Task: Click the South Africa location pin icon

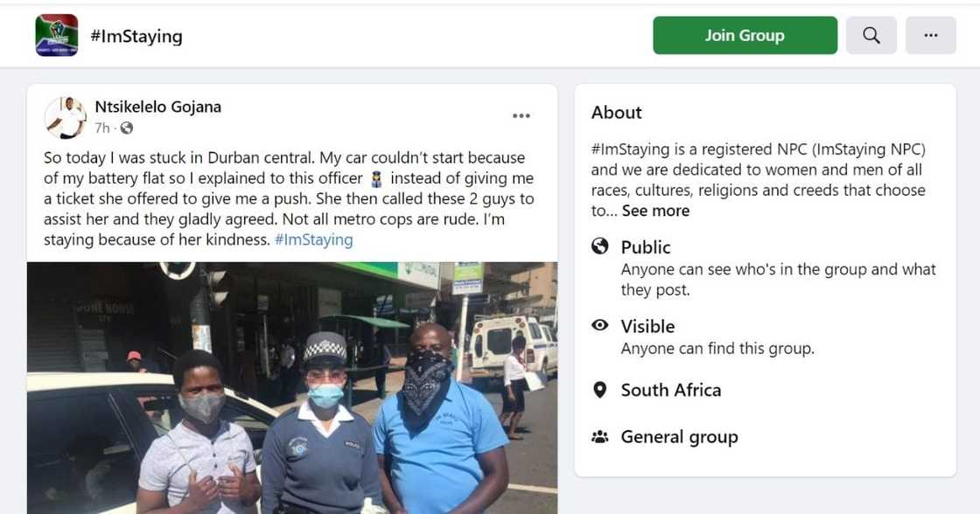Action: click(600, 390)
